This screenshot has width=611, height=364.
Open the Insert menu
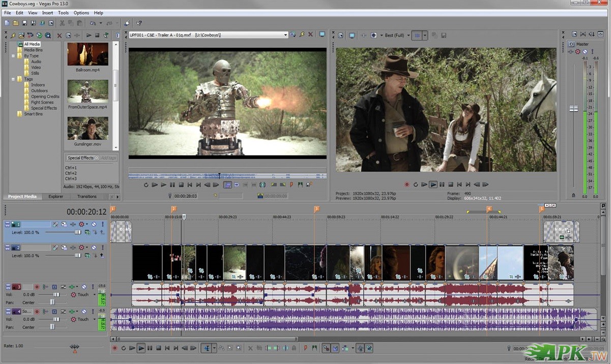point(47,13)
